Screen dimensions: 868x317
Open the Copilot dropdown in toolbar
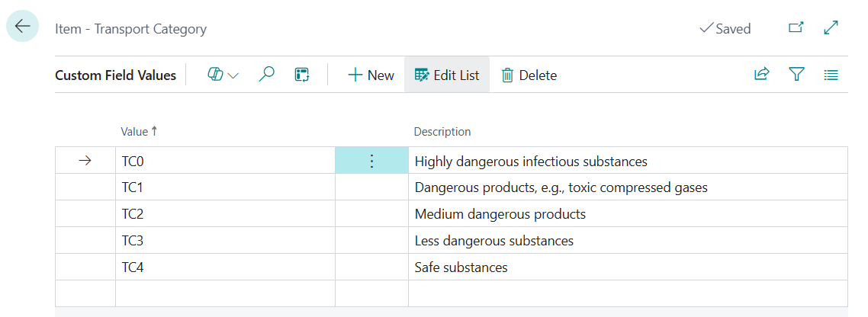(223, 75)
